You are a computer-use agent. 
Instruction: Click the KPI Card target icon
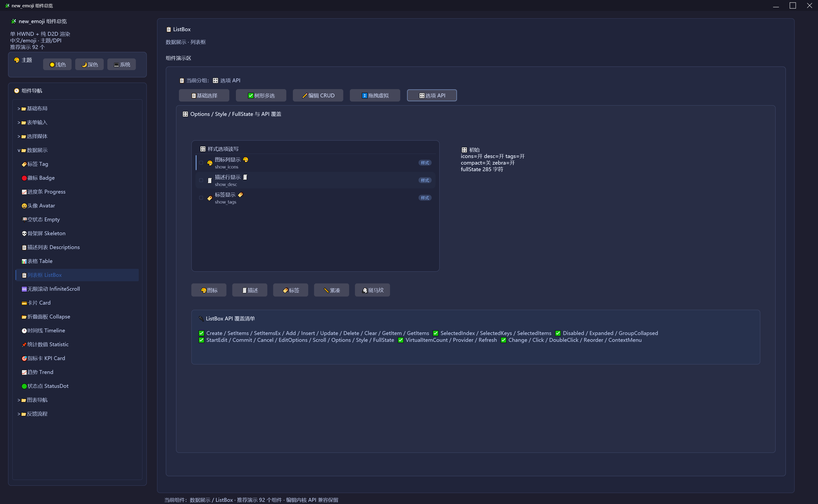pyautogui.click(x=24, y=358)
